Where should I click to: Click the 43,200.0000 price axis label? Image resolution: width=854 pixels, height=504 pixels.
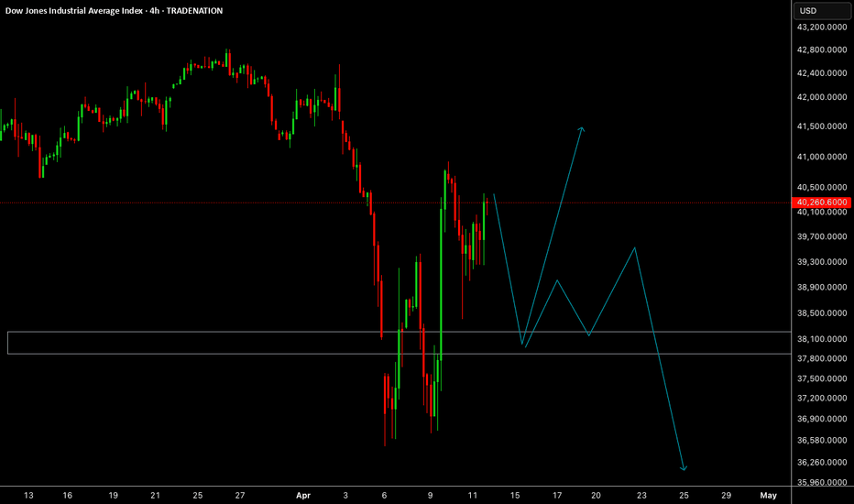(822, 27)
